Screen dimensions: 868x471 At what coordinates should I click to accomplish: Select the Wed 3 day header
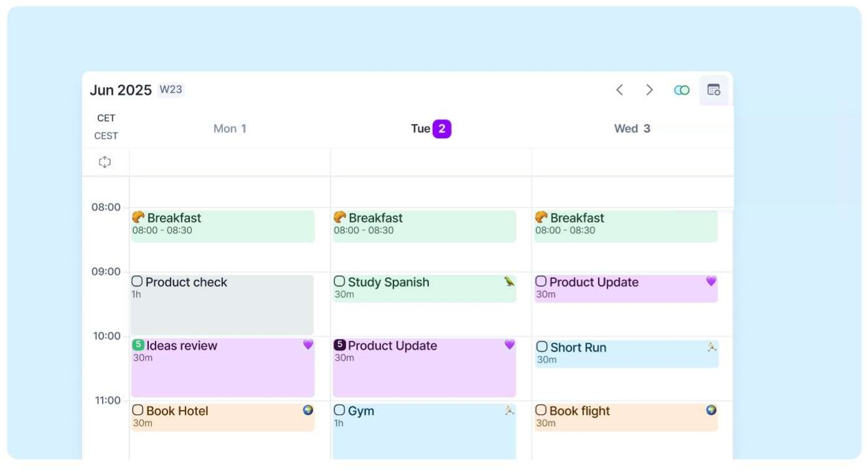[x=632, y=128]
